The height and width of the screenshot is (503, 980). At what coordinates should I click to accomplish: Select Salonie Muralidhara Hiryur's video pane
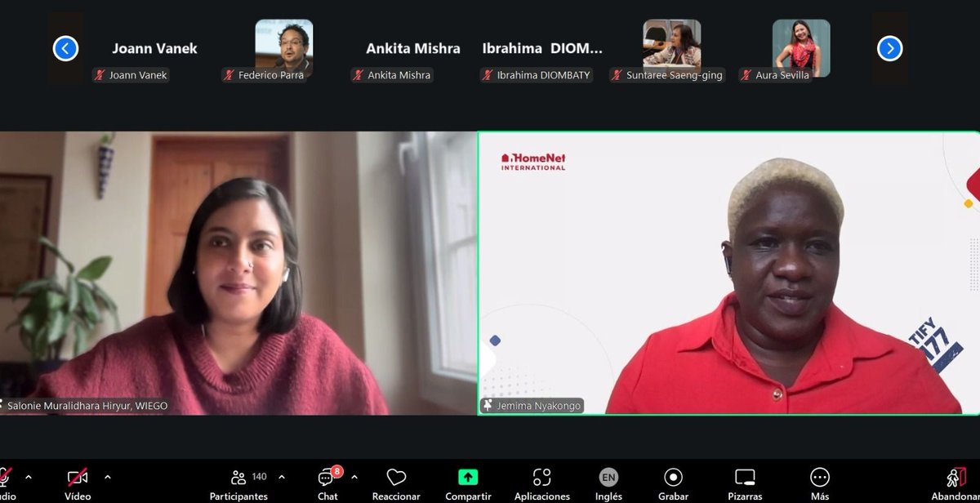pyautogui.click(x=238, y=273)
